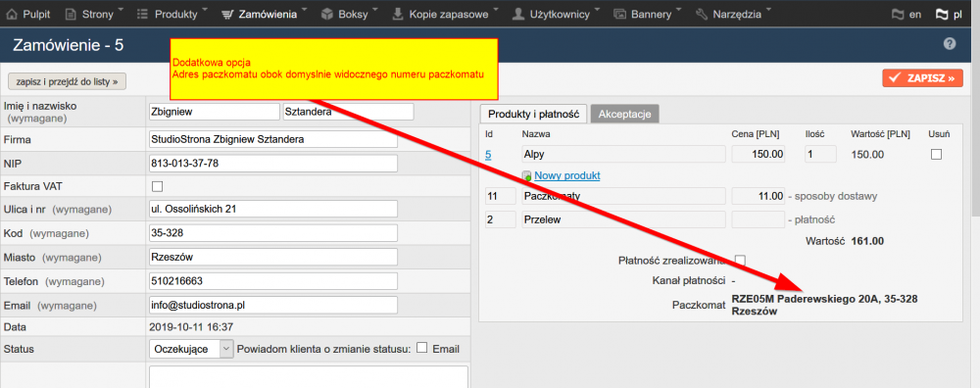
Task: Click the delivery id field 11
Action: (x=501, y=196)
